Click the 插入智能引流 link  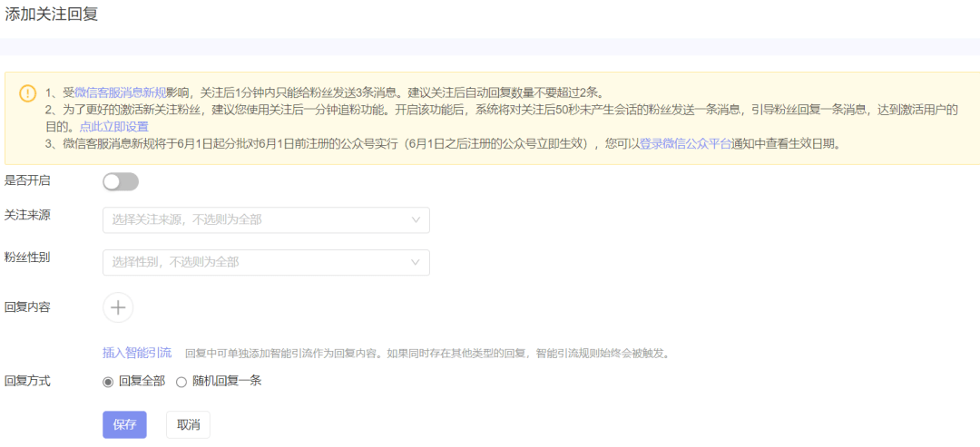137,353
